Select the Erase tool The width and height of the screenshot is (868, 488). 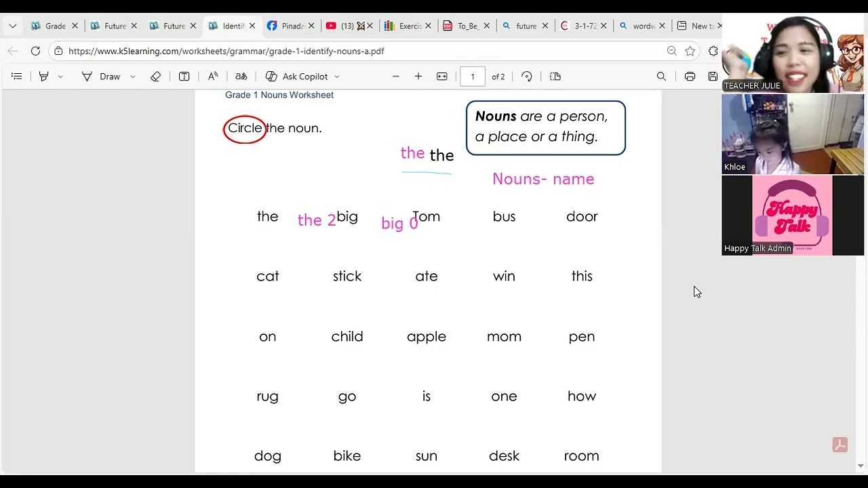(156, 77)
